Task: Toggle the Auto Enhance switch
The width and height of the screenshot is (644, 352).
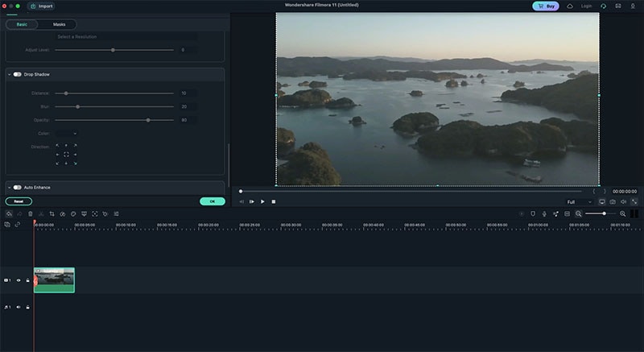Action: click(17, 188)
